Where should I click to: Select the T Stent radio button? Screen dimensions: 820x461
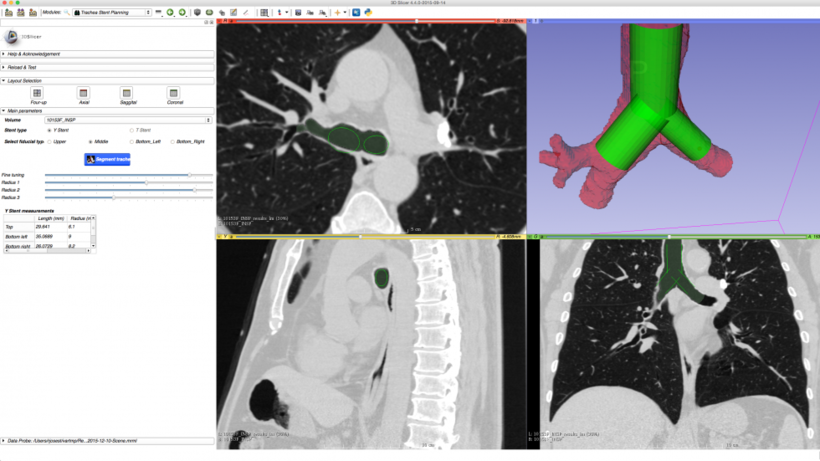[132, 130]
